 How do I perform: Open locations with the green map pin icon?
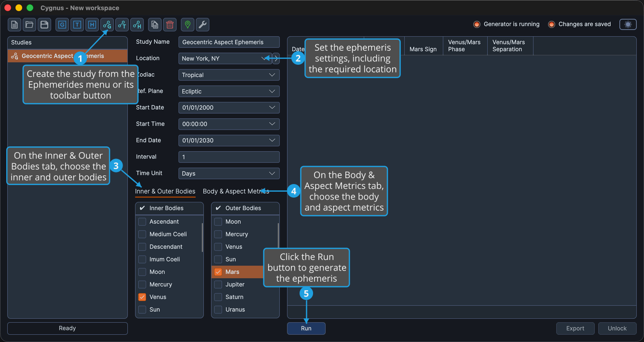[188, 25]
